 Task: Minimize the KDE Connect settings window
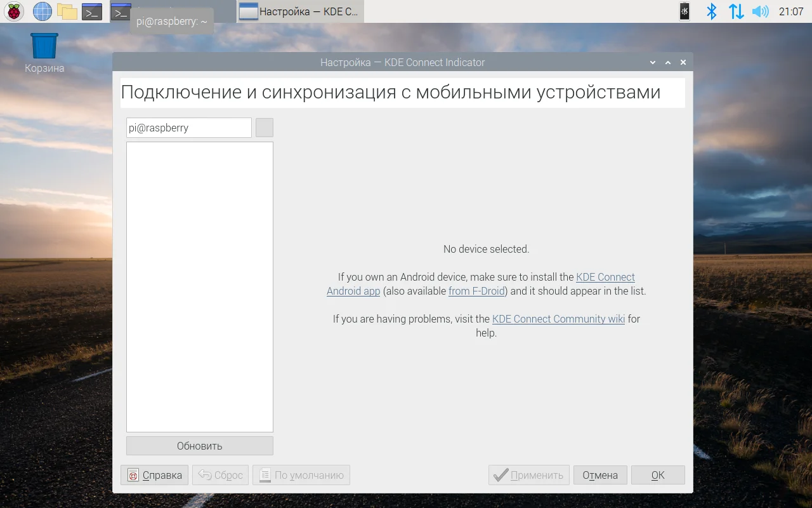coord(653,62)
